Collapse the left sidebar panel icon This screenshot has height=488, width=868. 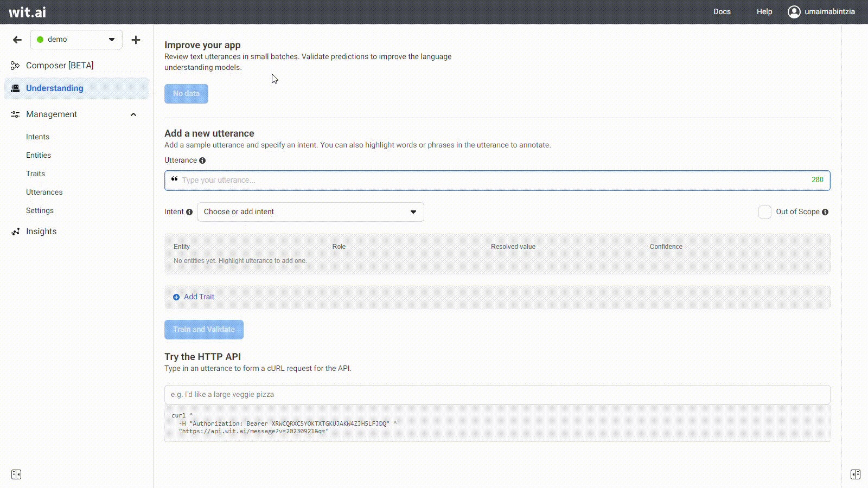coord(16,474)
